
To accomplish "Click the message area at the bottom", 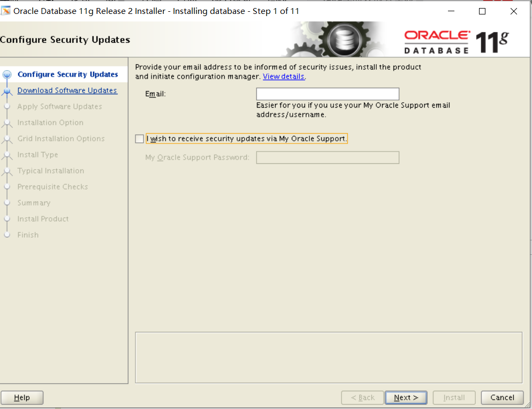I will point(329,358).
